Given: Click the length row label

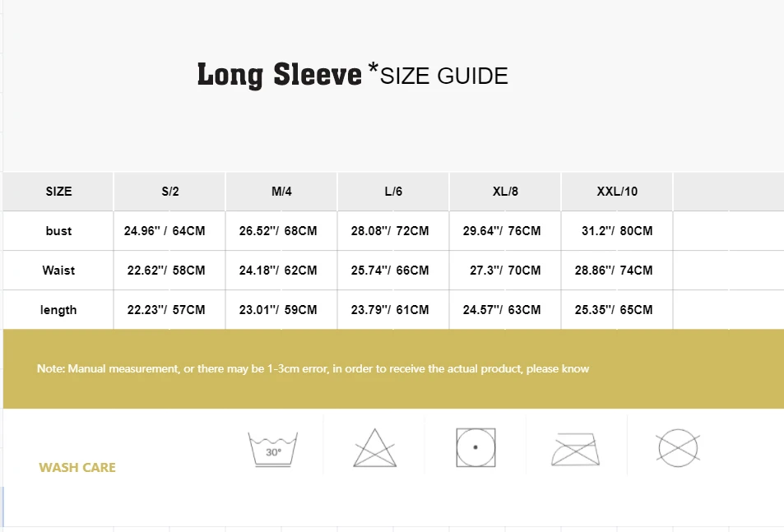Looking at the screenshot, I should click(58, 310).
